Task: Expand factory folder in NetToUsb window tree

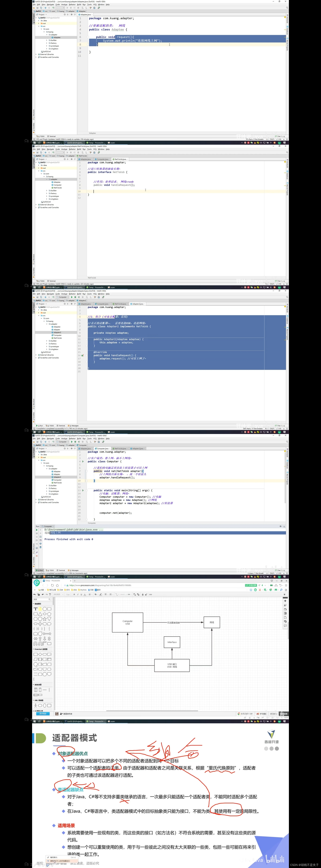Action: (47, 193)
